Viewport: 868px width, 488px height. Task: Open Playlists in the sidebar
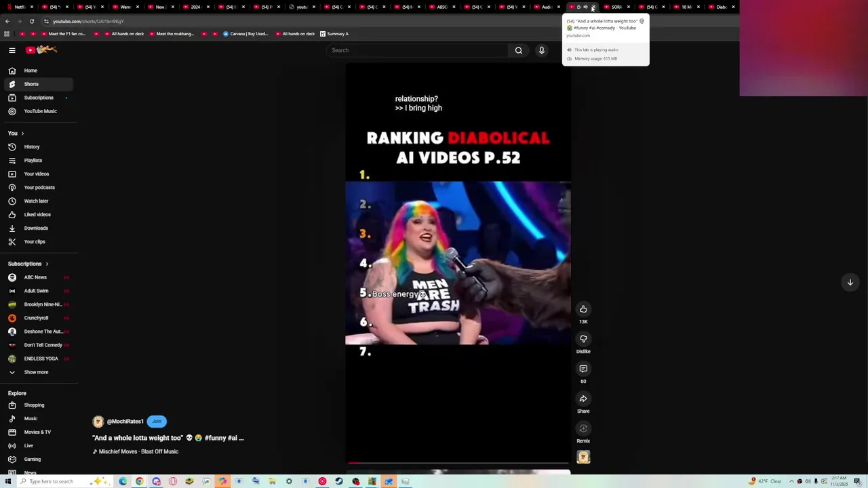tap(37, 161)
